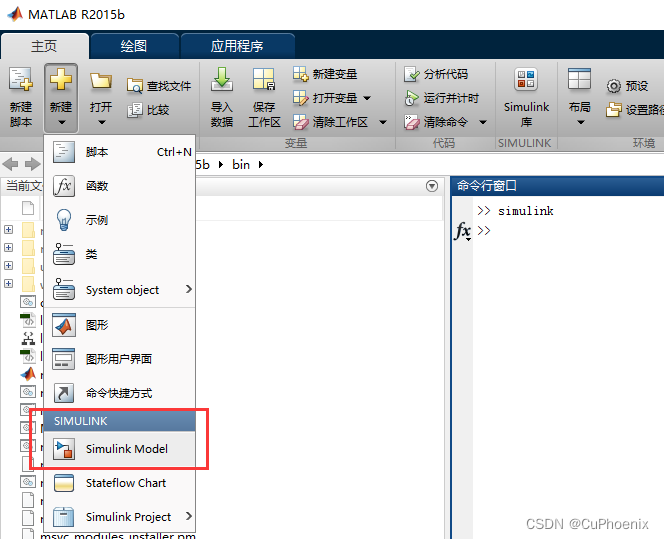Expand the second folder tree node
This screenshot has height=539, width=664.
tap(8, 247)
